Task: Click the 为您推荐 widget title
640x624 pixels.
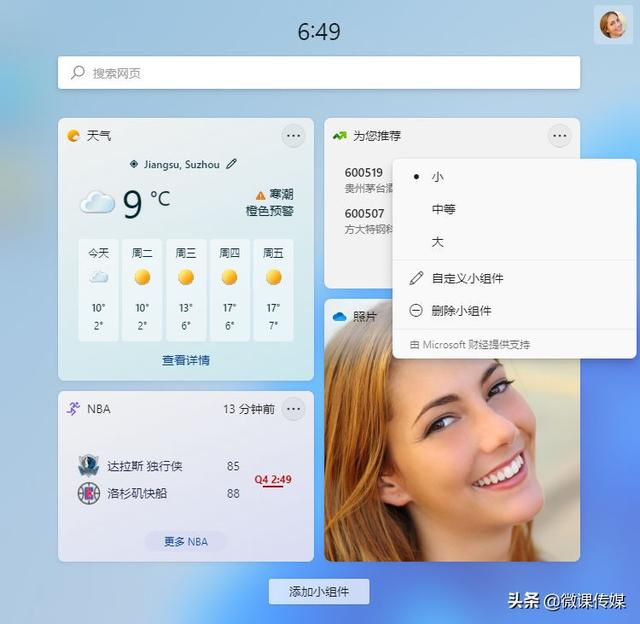Action: pos(377,135)
